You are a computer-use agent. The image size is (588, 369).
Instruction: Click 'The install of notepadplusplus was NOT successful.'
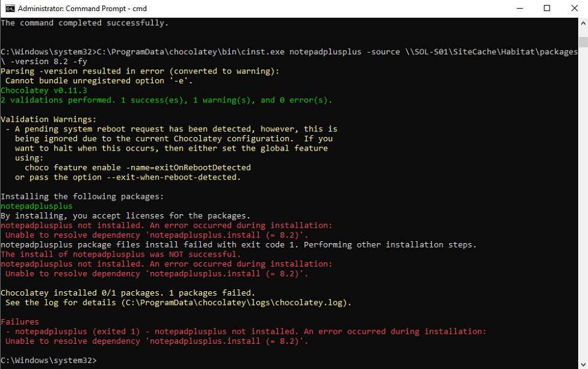click(121, 254)
